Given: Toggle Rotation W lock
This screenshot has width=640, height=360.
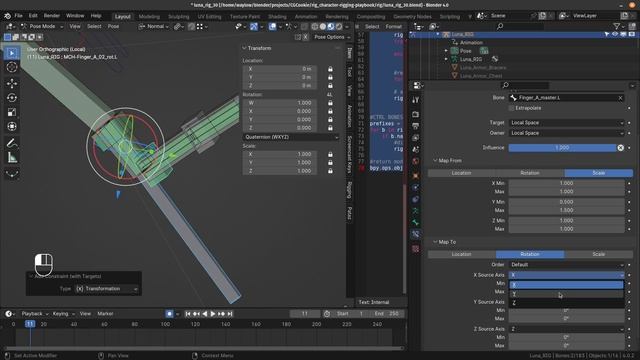Looking at the screenshot, I should pos(330,103).
